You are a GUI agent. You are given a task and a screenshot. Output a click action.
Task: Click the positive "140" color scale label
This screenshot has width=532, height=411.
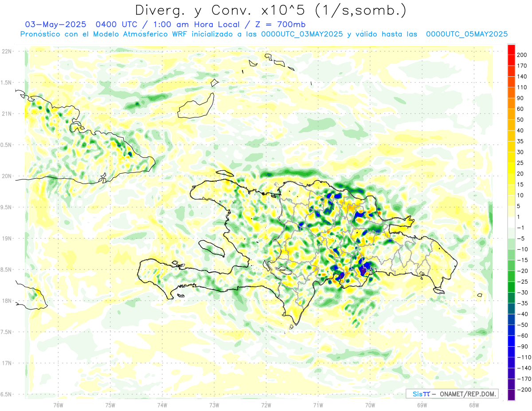[x=522, y=76]
